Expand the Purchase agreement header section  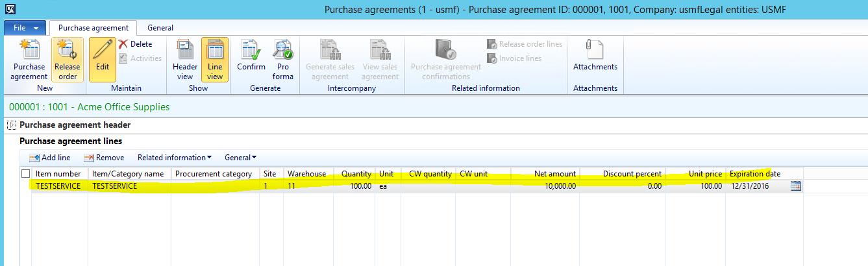coord(11,125)
